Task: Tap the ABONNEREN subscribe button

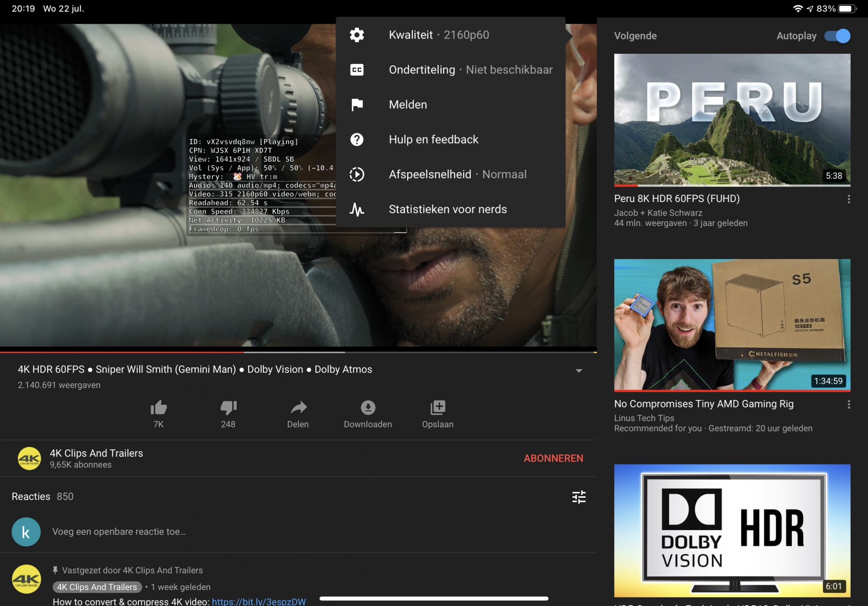Action: (x=553, y=458)
